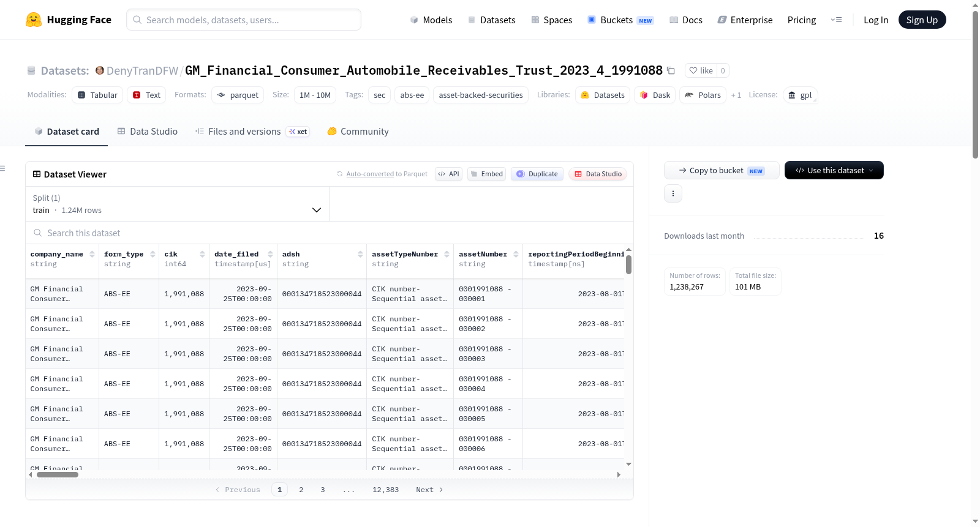Open DenyTranDFW user profile link
980x527 pixels.
[x=142, y=70]
